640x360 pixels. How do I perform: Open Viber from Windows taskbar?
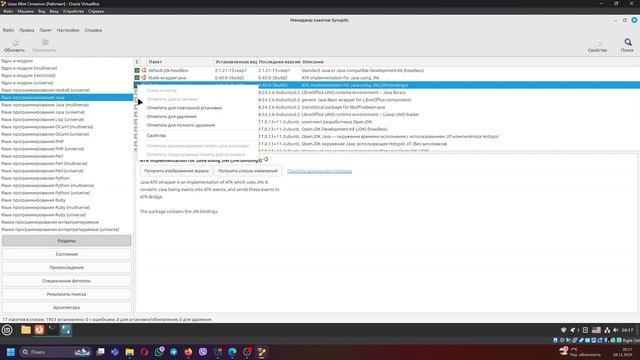coord(203,352)
